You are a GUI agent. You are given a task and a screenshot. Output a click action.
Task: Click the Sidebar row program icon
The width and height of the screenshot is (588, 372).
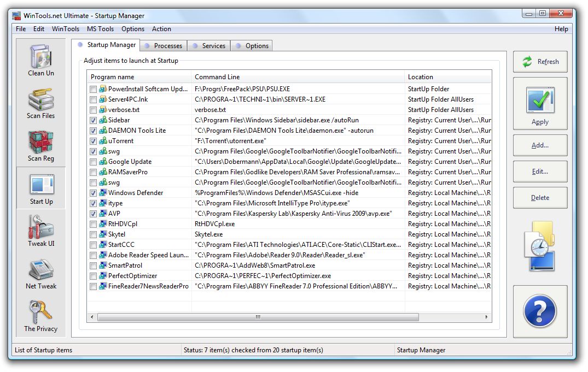pyautogui.click(x=103, y=120)
